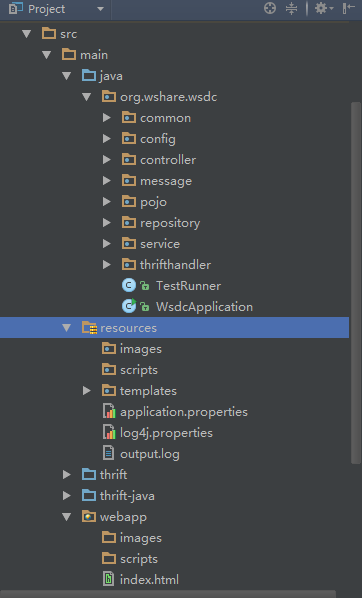Click the thrift-java folder icon
This screenshot has width=362, height=598.
point(89,495)
